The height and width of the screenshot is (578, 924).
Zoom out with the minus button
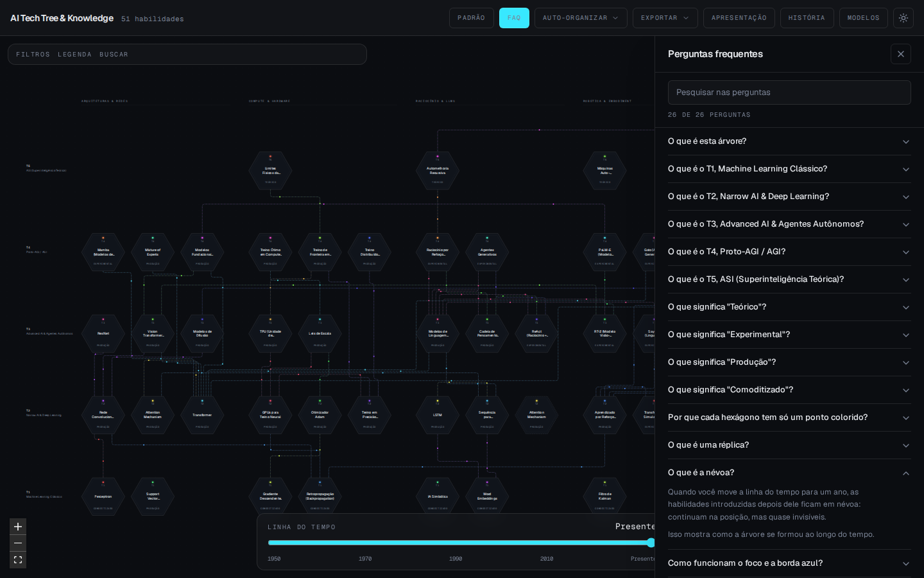pos(18,543)
